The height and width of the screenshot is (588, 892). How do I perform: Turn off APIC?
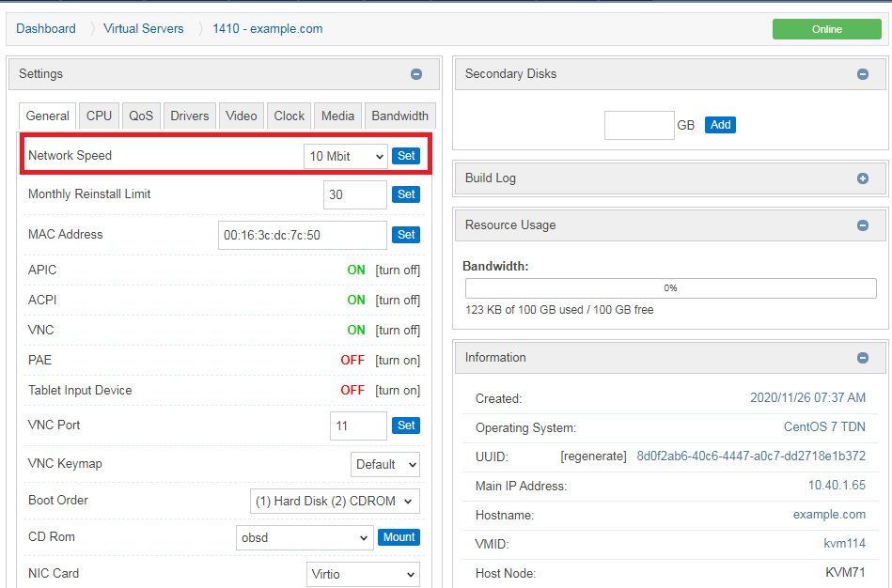pos(398,271)
